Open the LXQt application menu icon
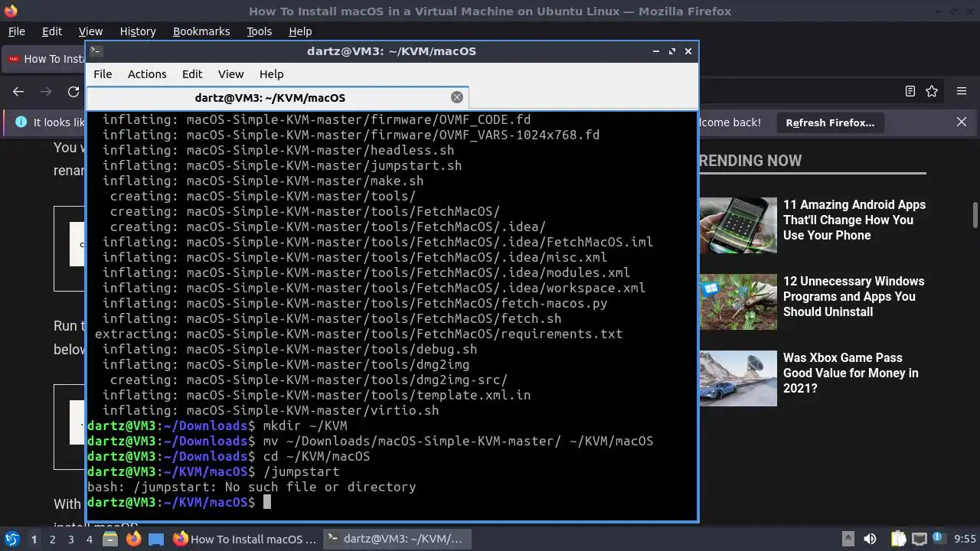980x551 pixels. click(x=12, y=539)
